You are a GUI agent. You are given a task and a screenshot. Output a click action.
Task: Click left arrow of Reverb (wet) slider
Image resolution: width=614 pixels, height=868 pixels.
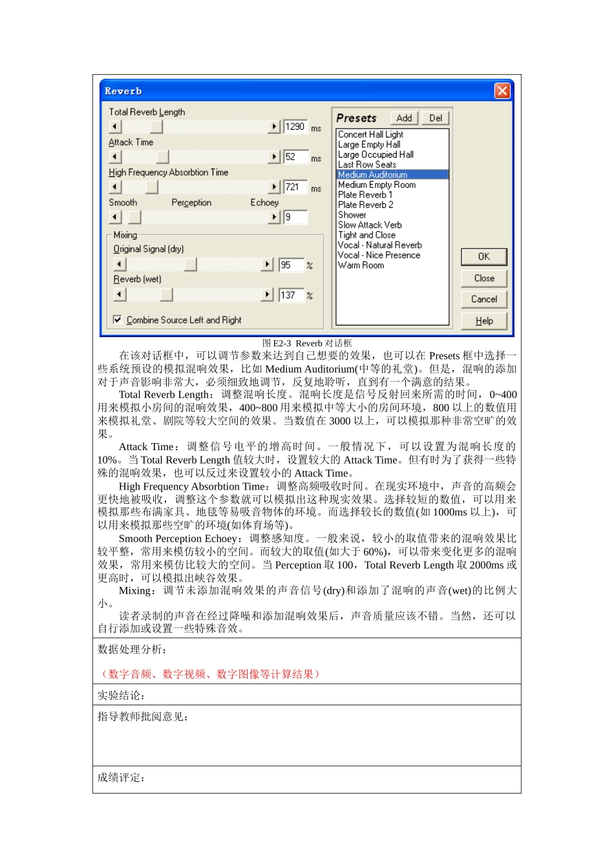pyautogui.click(x=120, y=295)
